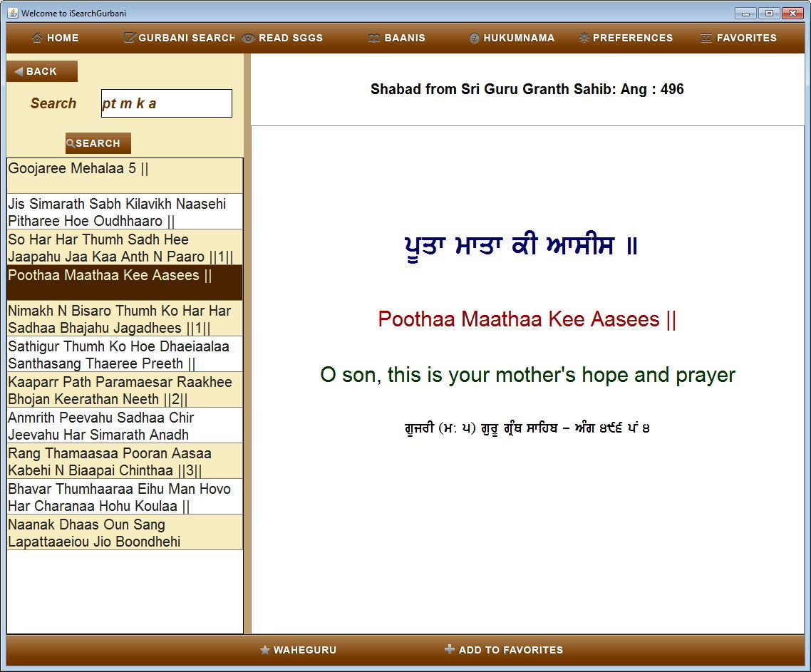Click green translation 'O son, this is your mother's'

click(x=527, y=375)
